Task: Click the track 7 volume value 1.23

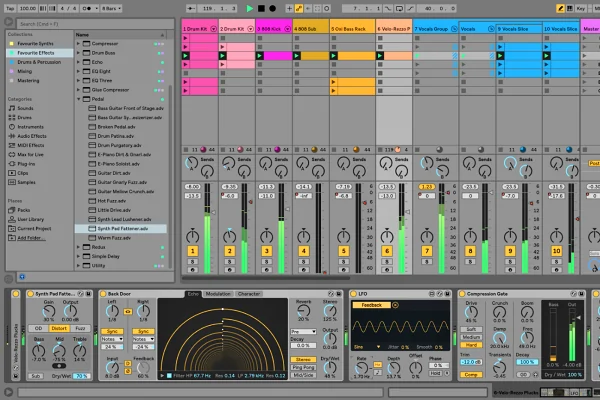Action: 426,187
